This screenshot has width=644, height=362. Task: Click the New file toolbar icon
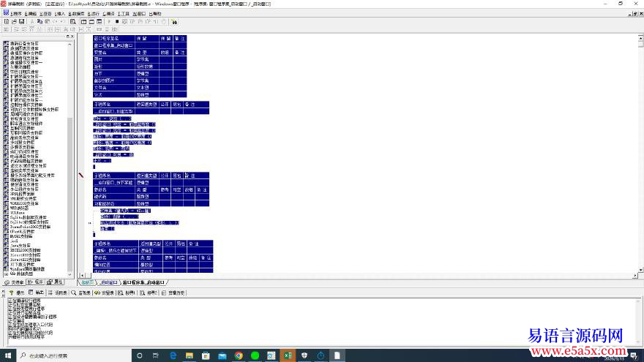pos(5,22)
